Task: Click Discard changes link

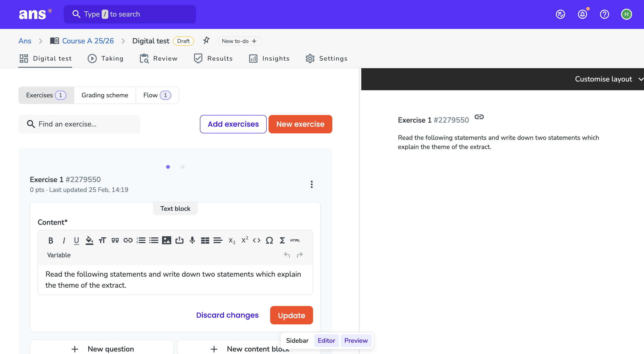Action: (227, 315)
